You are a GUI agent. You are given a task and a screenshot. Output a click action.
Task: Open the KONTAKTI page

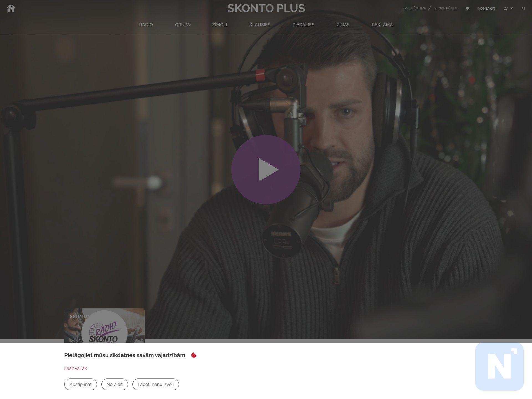tap(487, 8)
